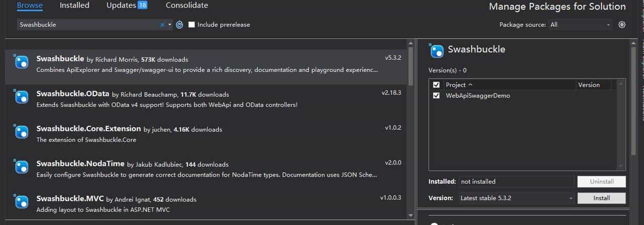644x225 pixels.
Task: Toggle the select-all projects header checkbox
Action: pos(436,85)
